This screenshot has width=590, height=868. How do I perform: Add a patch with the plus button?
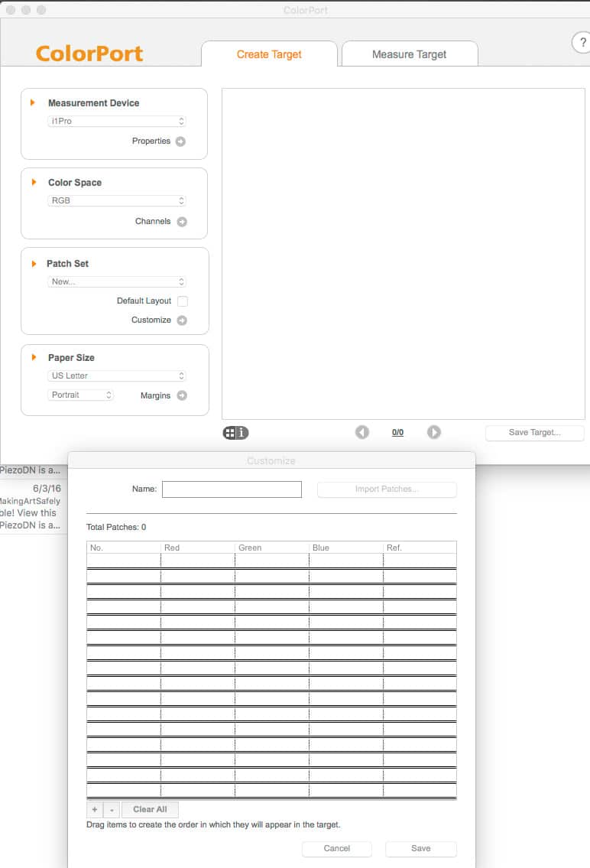pyautogui.click(x=95, y=809)
